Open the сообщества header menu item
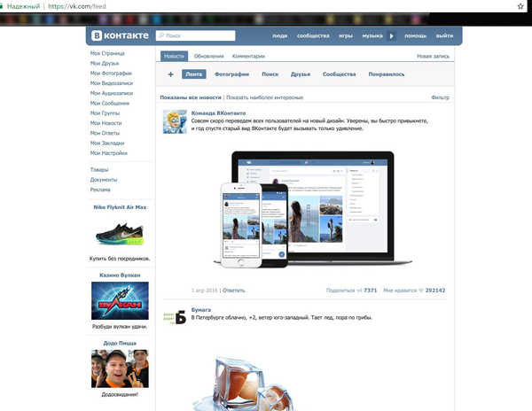 point(313,35)
